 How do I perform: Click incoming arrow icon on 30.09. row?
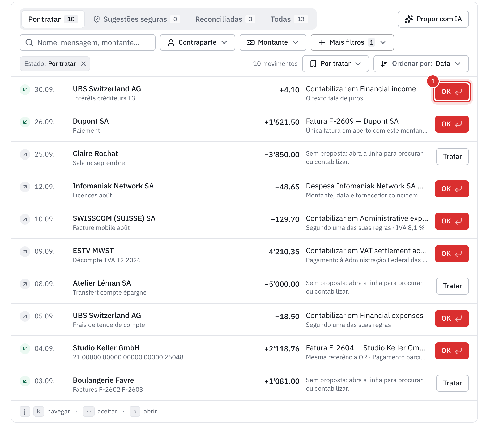[x=25, y=90]
